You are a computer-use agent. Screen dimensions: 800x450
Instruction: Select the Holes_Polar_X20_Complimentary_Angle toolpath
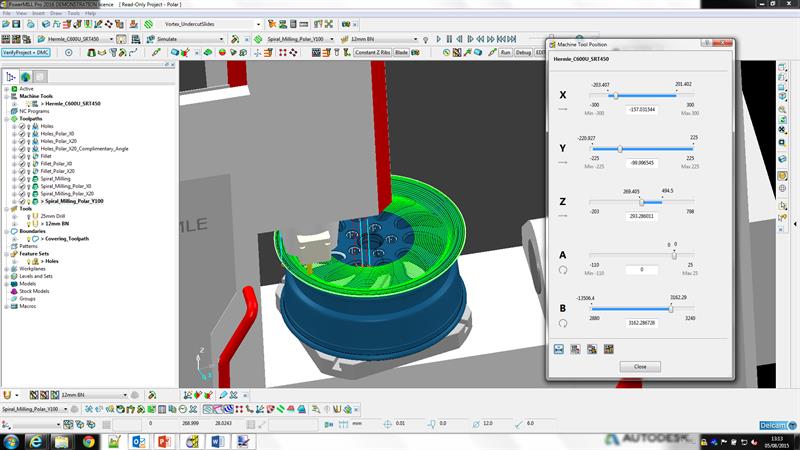point(85,149)
